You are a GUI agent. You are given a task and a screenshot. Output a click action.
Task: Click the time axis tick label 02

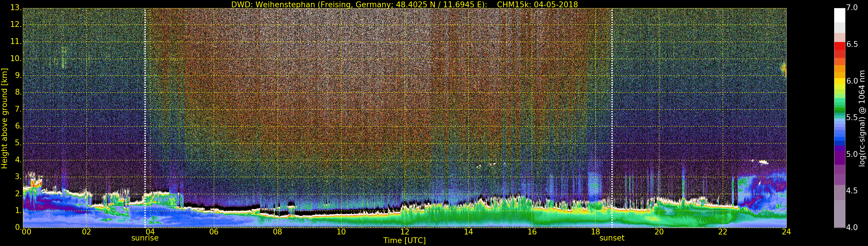[x=87, y=232]
